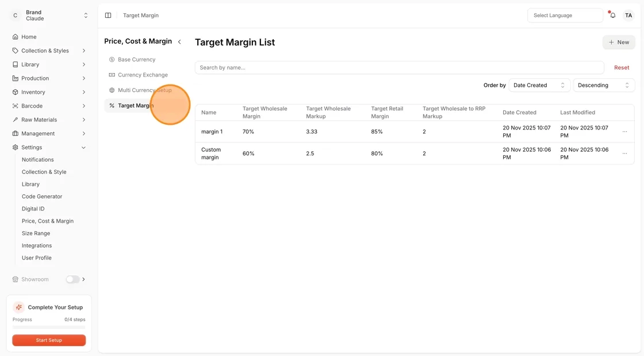Click the Complete Your Setup sparkle icon
Viewport: 644px width, 356px height.
18,307
